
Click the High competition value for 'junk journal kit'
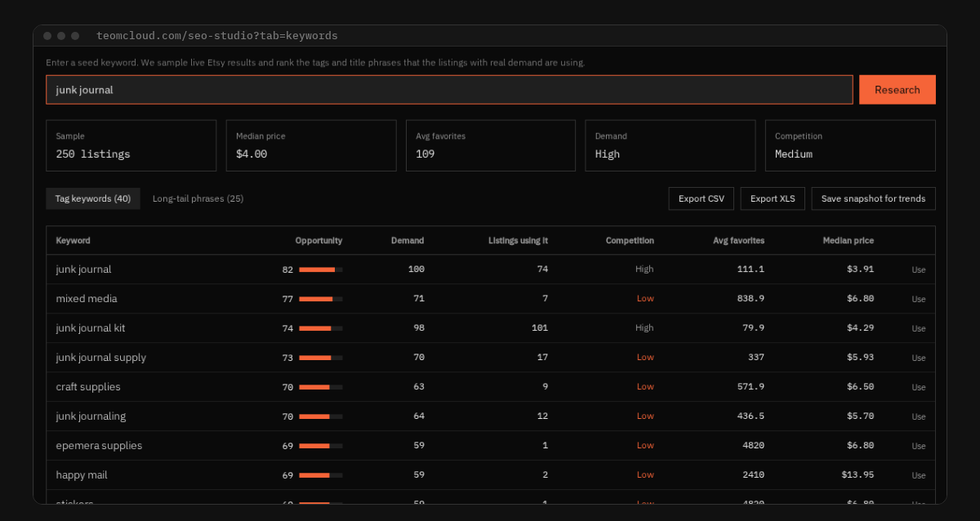tap(644, 328)
